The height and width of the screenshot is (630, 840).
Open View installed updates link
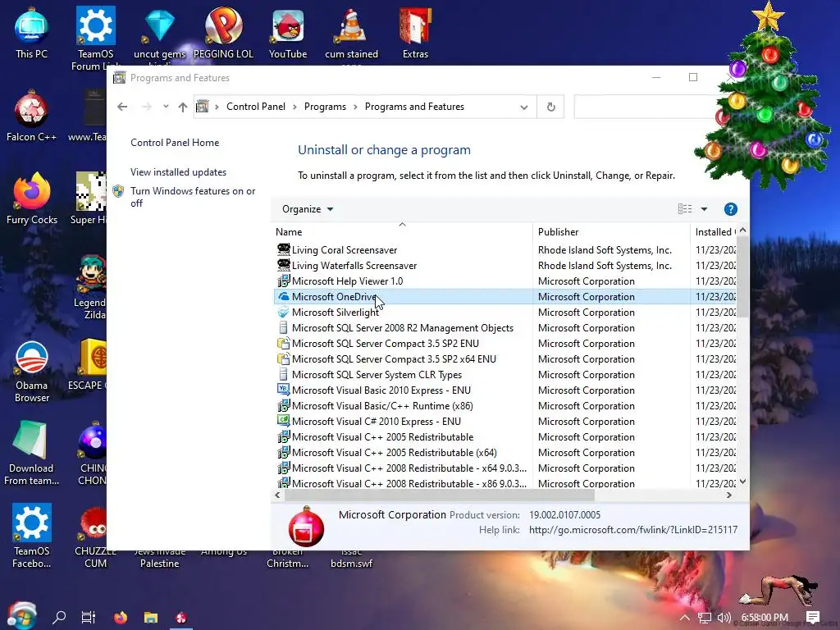[x=178, y=172]
